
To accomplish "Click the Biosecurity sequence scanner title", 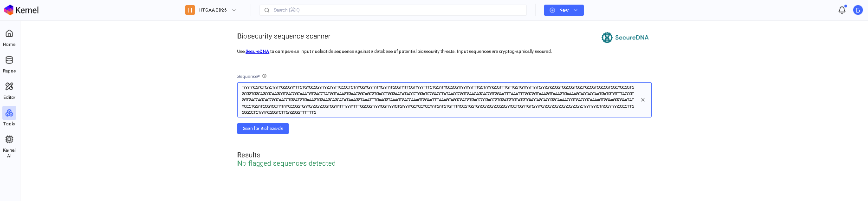I will pos(284,36).
